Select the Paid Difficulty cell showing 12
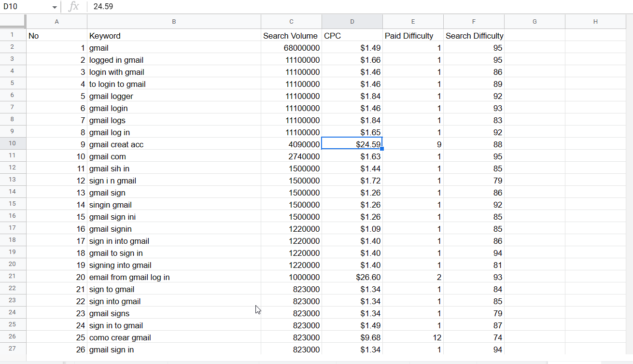 [413, 337]
